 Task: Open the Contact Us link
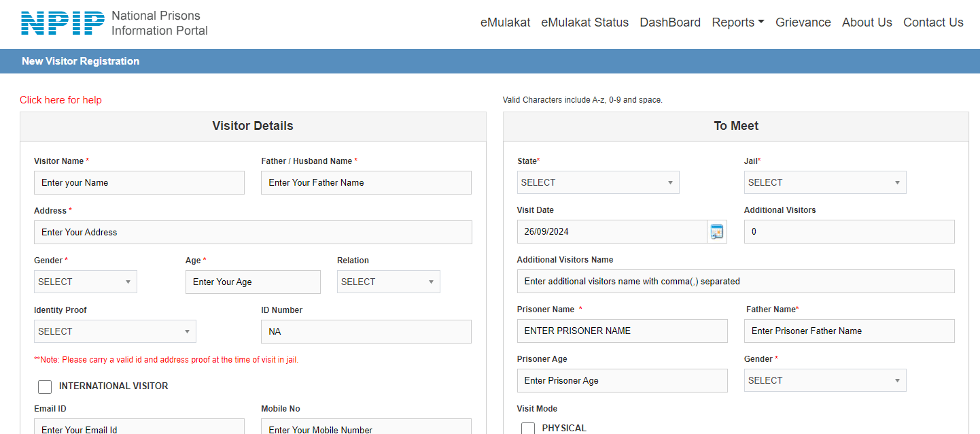[932, 22]
